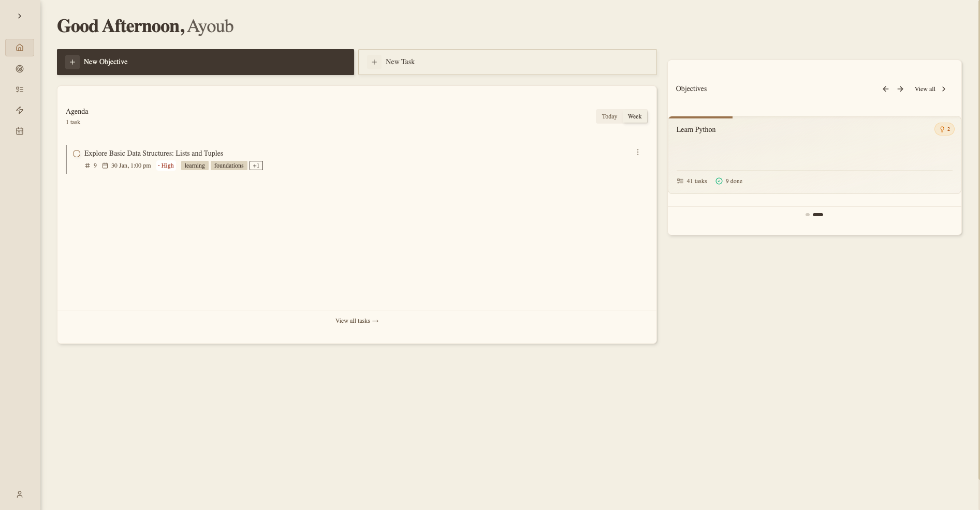980x510 pixels.
Task: Select the active second carousel indicator
Action: [x=818, y=215]
